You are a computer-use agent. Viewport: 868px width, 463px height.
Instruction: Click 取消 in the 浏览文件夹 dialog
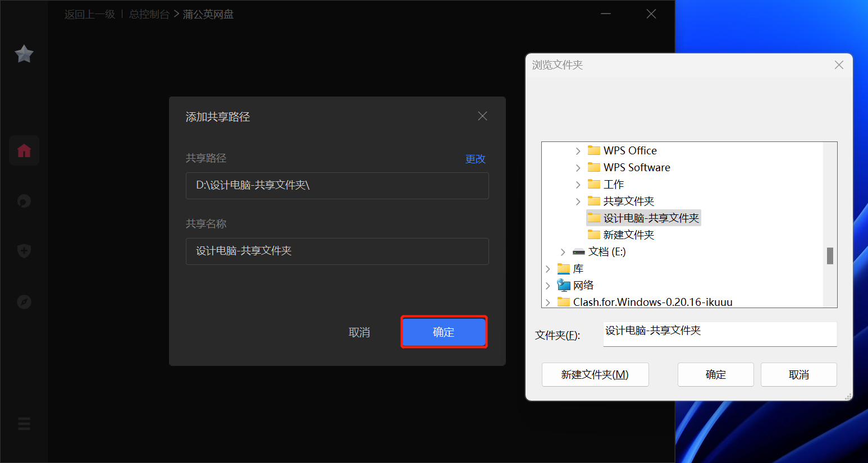[x=799, y=374]
